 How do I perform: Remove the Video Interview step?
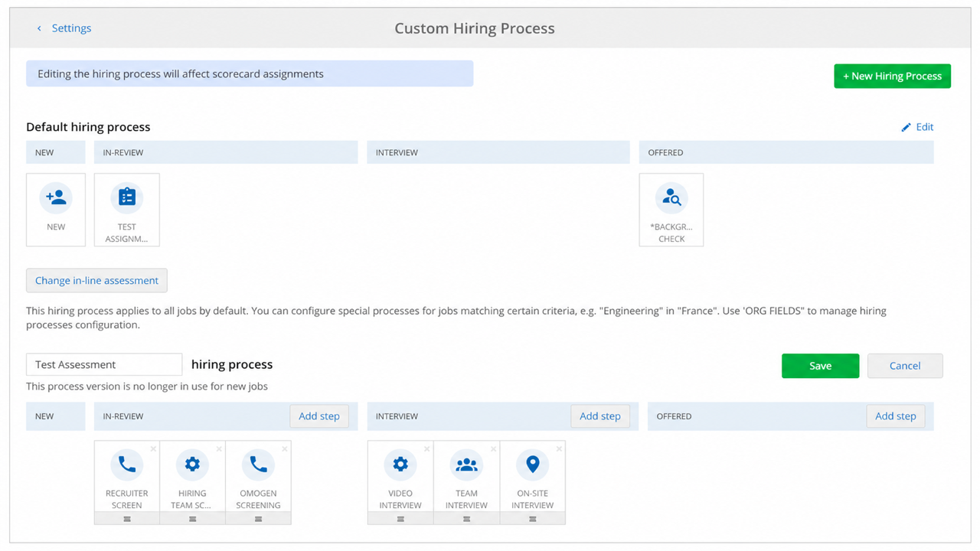coord(427,449)
